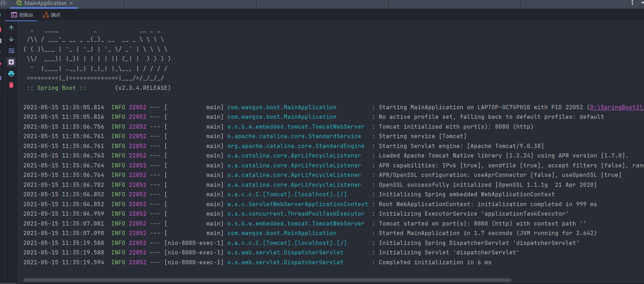Toggle scroll to end of console
The height and width of the screenshot is (284, 644).
click(x=11, y=62)
